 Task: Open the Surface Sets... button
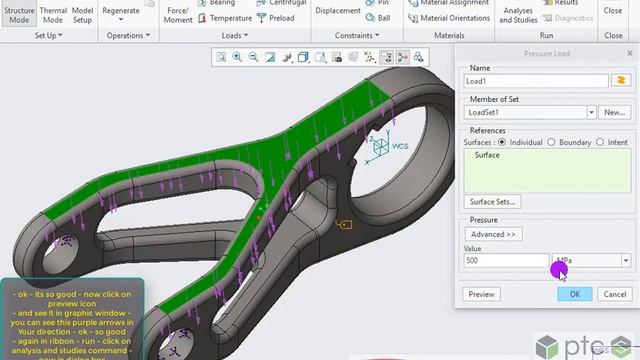pos(492,202)
